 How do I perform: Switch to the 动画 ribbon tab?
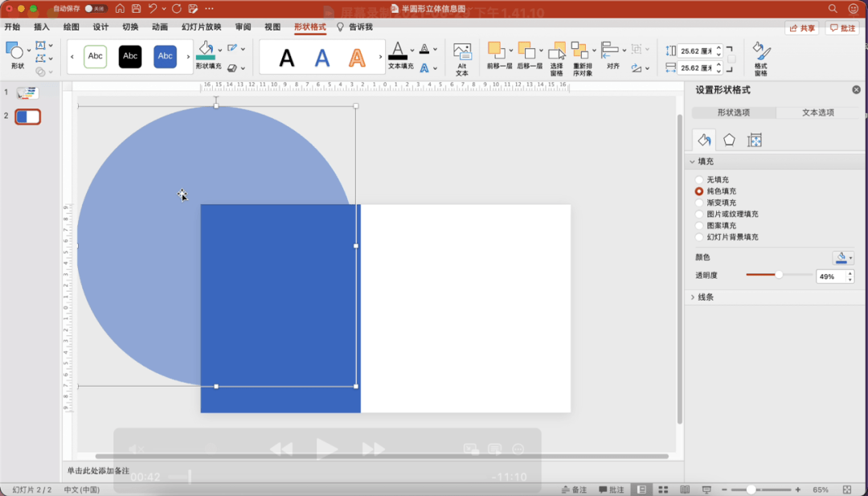pos(160,27)
